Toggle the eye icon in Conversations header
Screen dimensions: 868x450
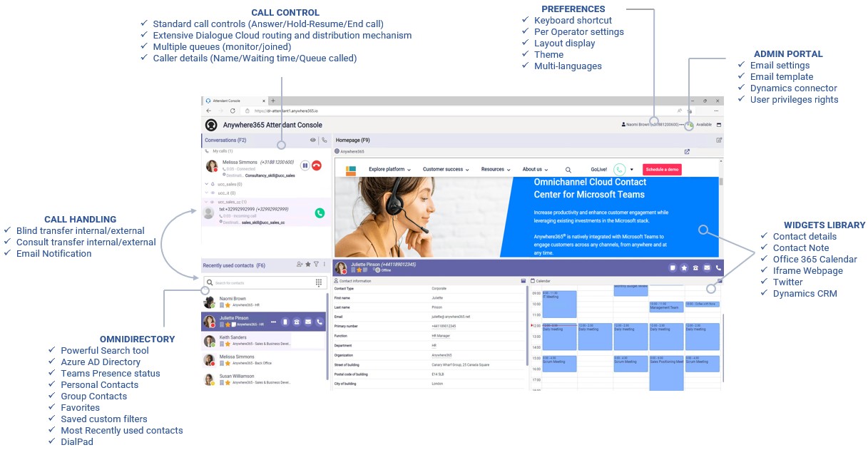pos(313,140)
